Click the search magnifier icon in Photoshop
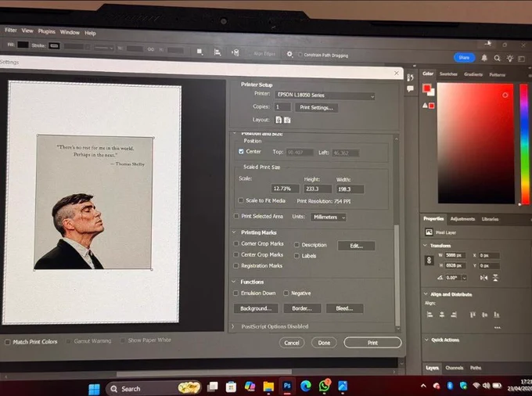 pos(497,59)
